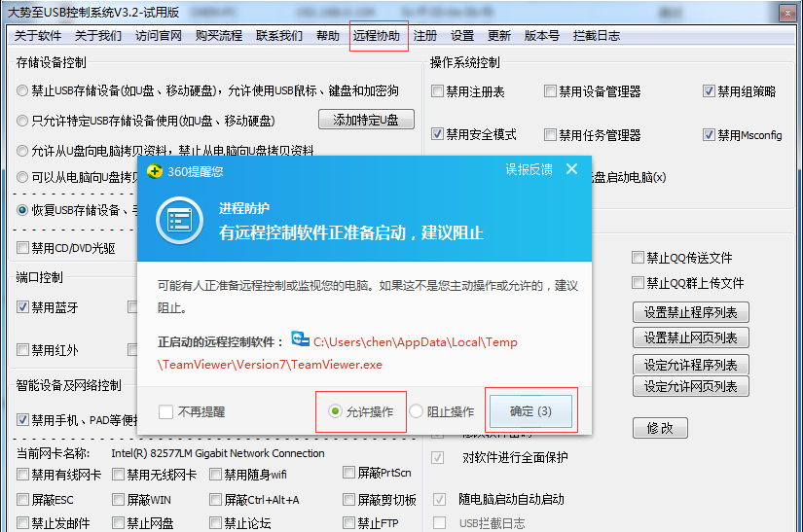
Task: Click the 修改 button
Action: (x=660, y=428)
